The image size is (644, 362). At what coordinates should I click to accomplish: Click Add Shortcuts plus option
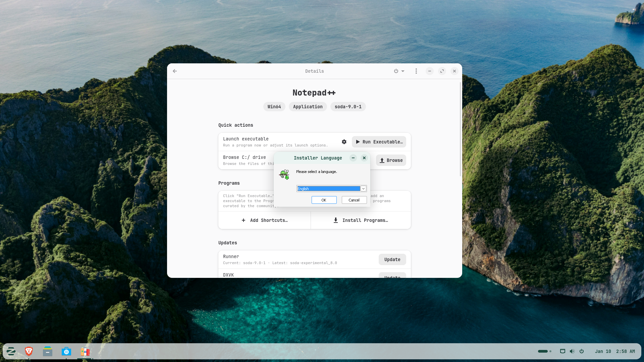(264, 220)
